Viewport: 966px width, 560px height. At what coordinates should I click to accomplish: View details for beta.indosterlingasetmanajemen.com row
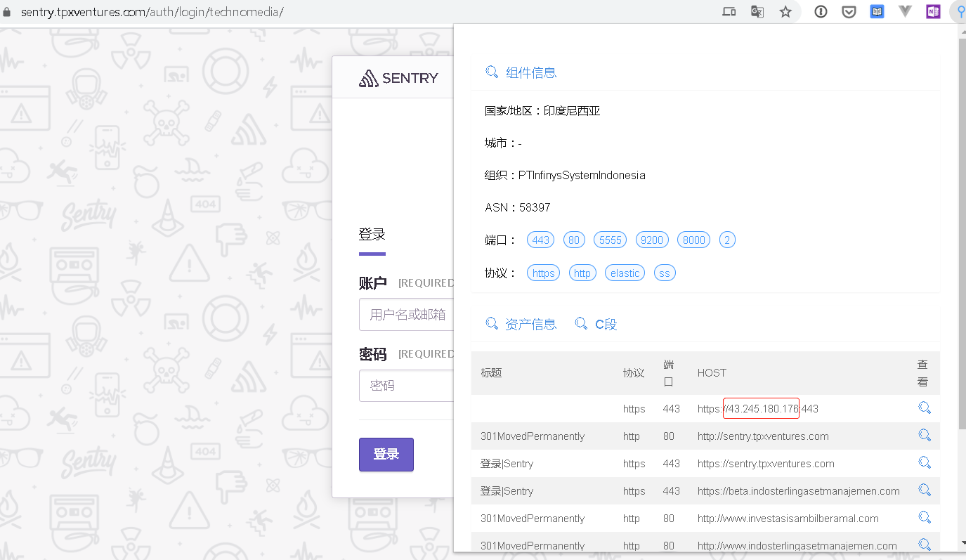925,490
